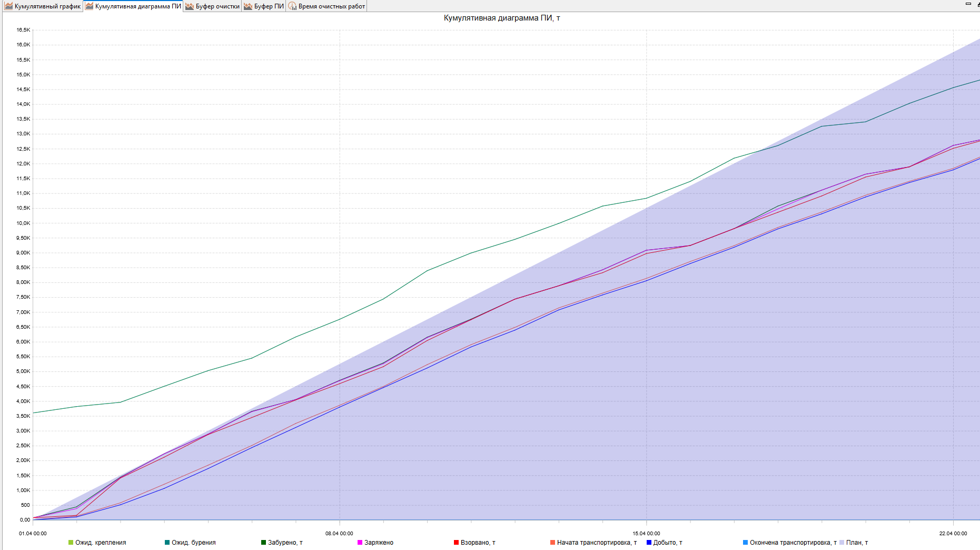Switch to the Кумулятивный график tab
Image resolution: width=980 pixels, height=550 pixels.
pyautogui.click(x=42, y=6)
